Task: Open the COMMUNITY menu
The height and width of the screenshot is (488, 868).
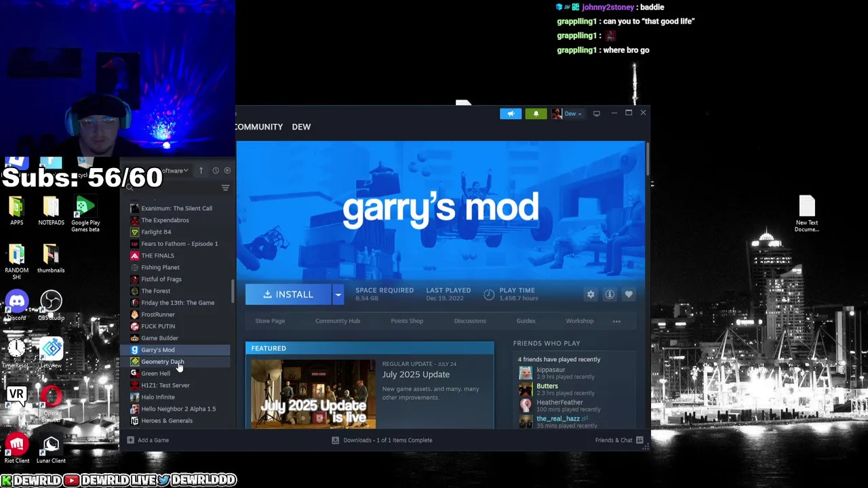Action: tap(258, 127)
